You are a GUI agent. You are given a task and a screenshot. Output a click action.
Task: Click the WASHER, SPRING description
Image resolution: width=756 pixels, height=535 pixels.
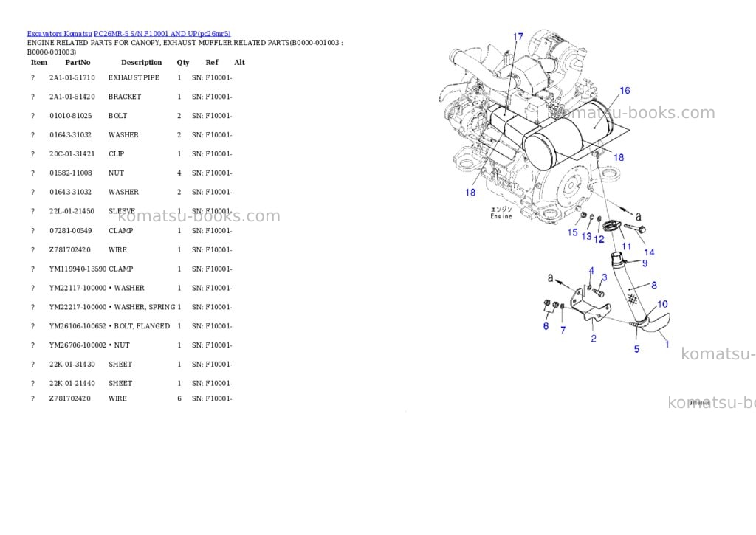click(145, 307)
